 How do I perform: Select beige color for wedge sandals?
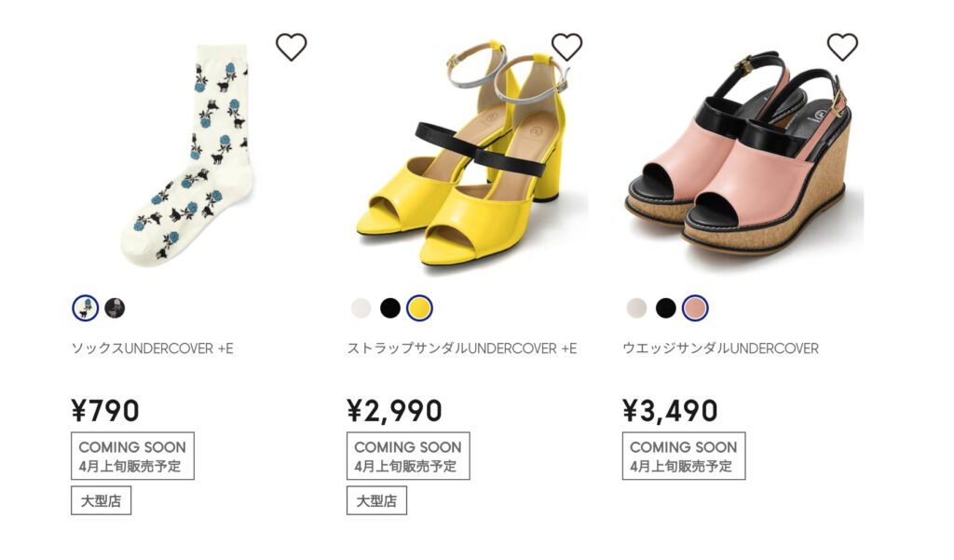pyautogui.click(x=636, y=308)
